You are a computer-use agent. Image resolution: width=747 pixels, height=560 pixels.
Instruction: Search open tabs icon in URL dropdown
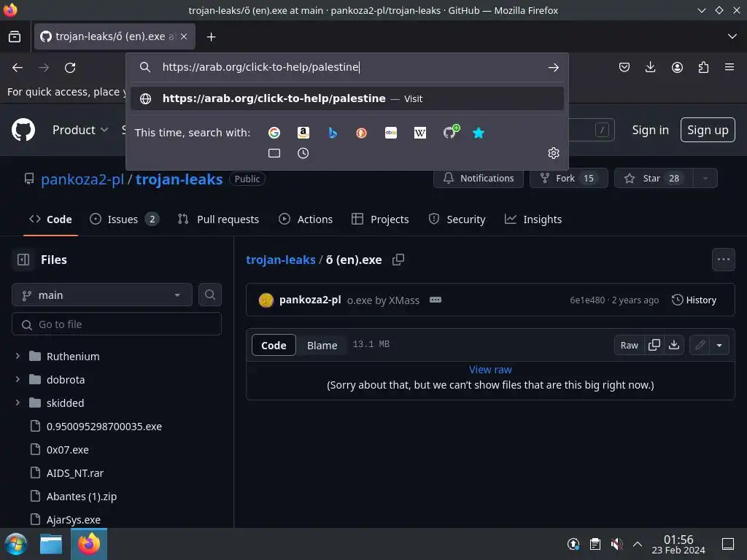coord(274,153)
